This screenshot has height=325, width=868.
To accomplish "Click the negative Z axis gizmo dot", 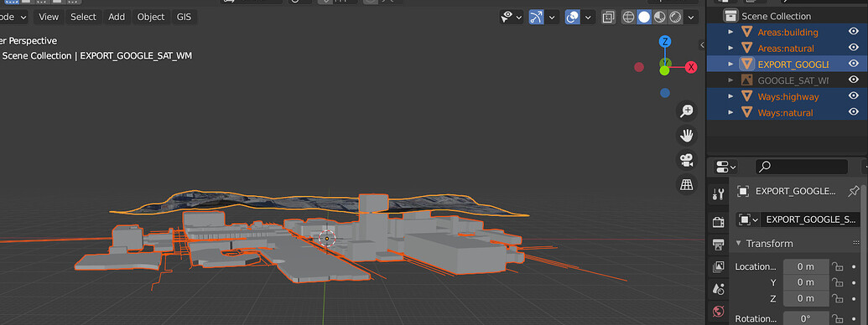I will pos(665,93).
